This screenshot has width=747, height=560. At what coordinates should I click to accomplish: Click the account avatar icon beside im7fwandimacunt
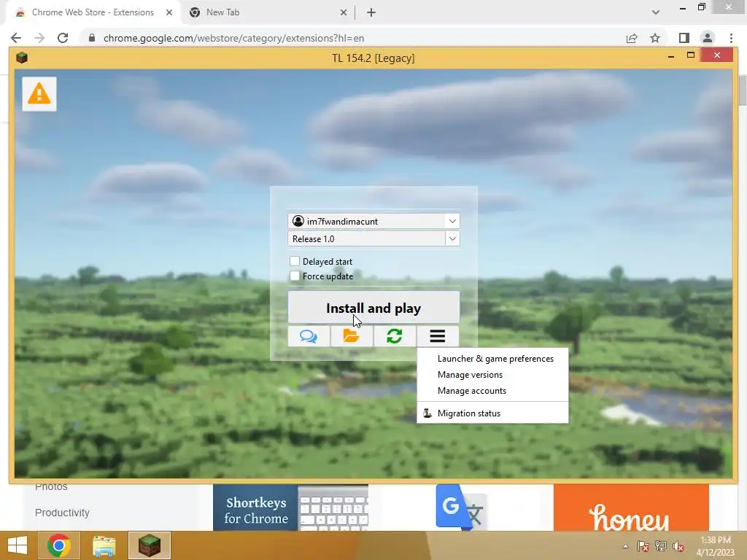[x=298, y=221]
